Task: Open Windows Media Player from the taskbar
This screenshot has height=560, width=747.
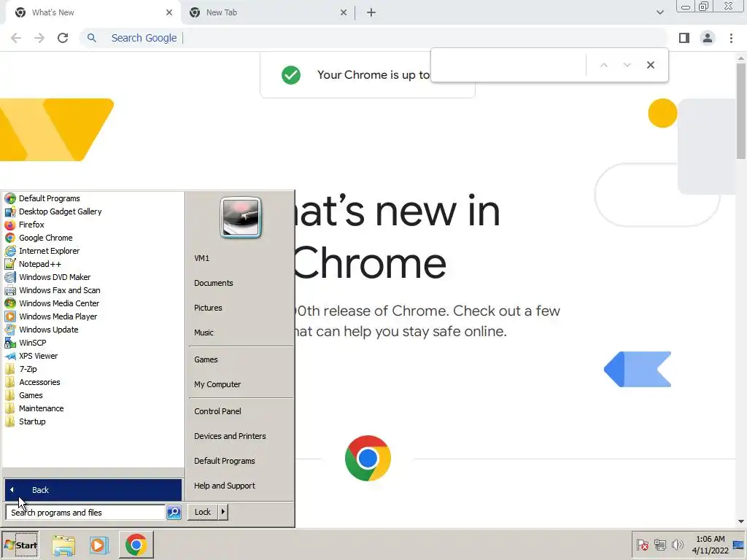Action: 99,545
